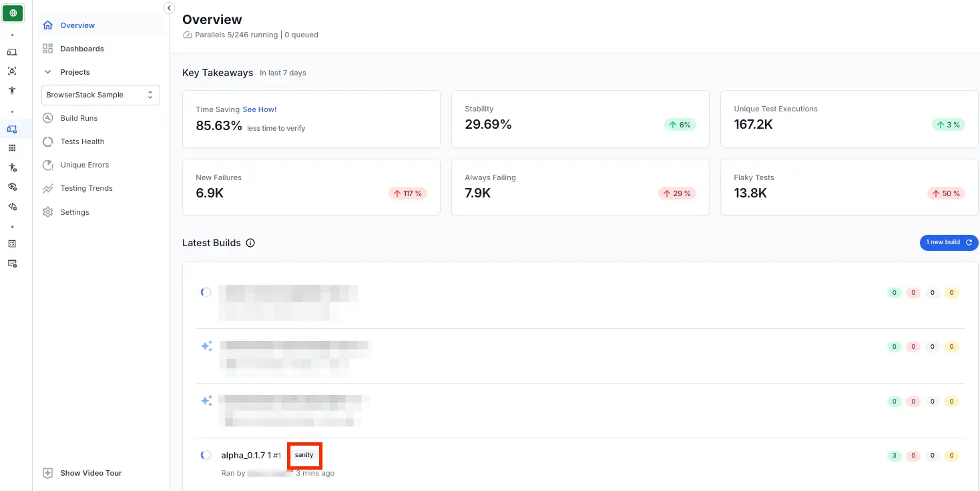Collapse the sidebar with the arrow button

pos(169,8)
